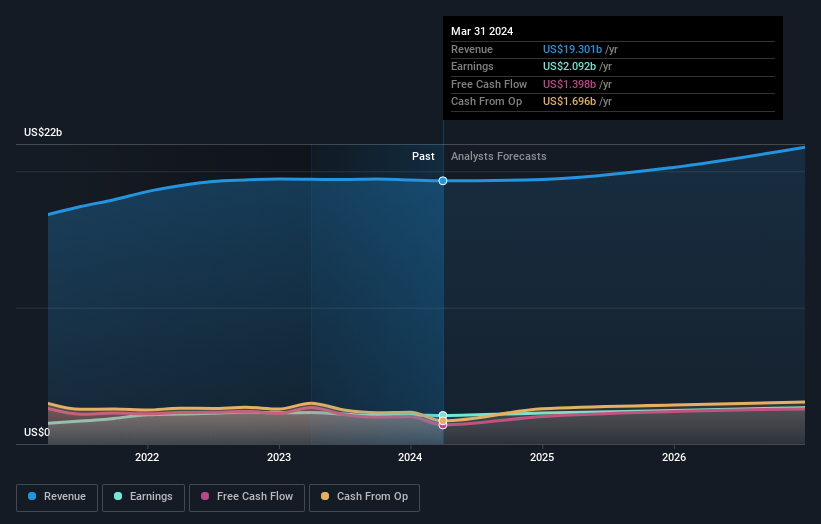
Task: Click the US$2.092b earnings value
Action: [x=569, y=66]
